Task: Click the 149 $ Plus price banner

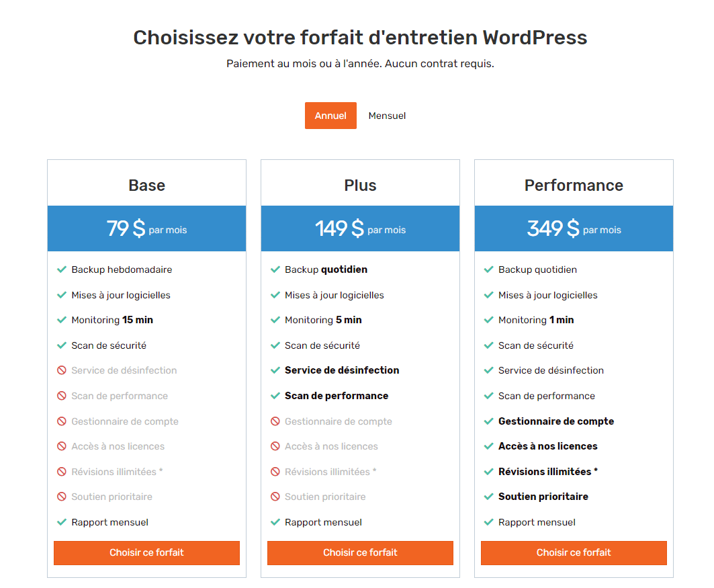Action: [x=360, y=228]
